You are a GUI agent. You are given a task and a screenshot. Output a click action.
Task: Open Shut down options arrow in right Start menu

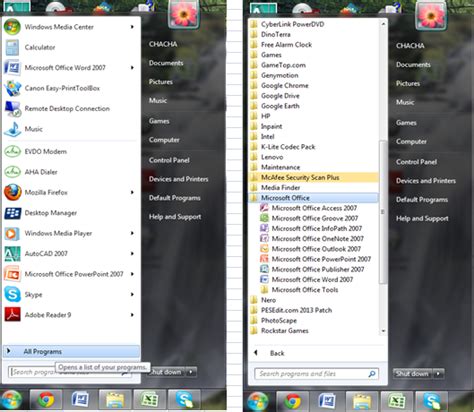[x=439, y=374]
